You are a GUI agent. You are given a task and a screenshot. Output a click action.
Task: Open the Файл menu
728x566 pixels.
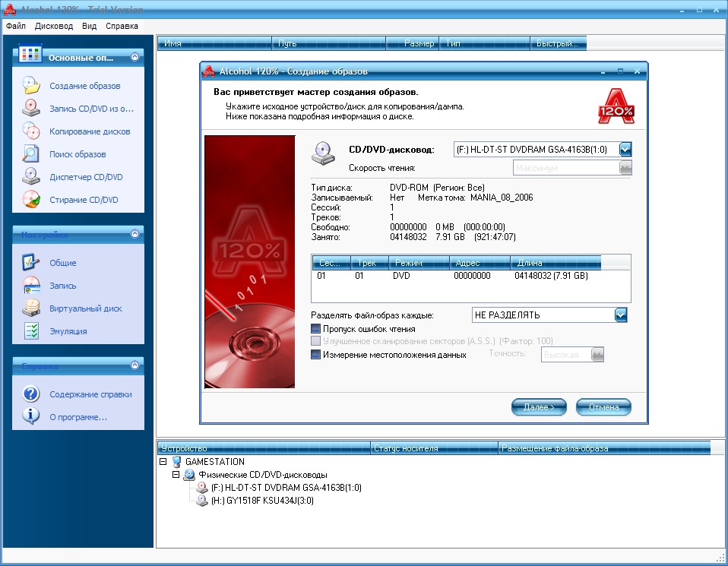coord(16,26)
